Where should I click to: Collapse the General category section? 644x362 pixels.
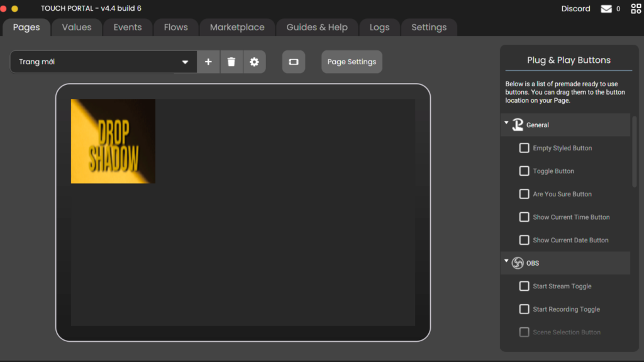pos(506,123)
